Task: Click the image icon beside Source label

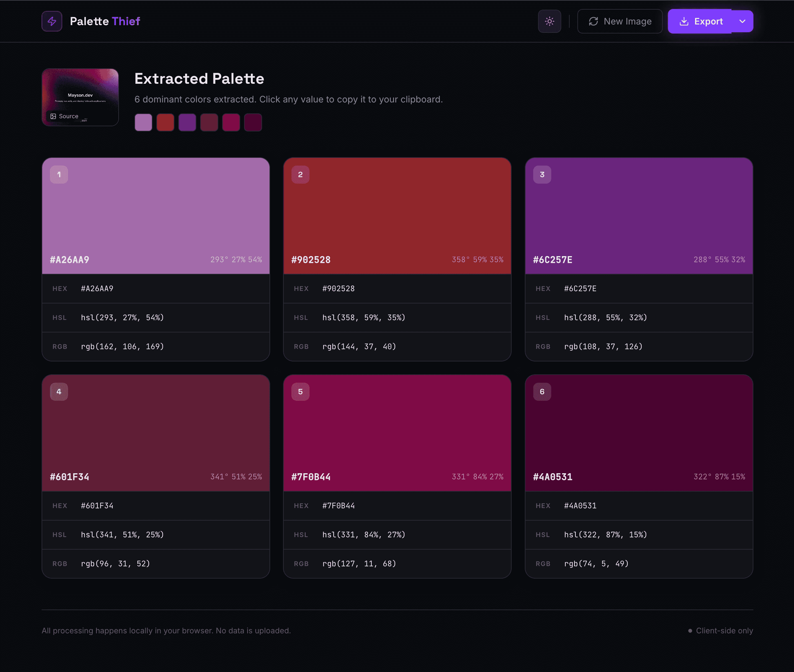Action: 54,116
